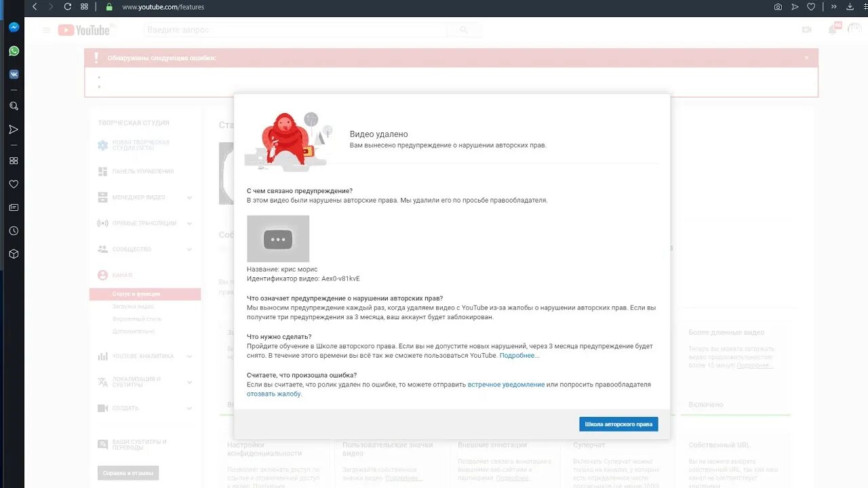Open the sidebar search magnifier icon
The height and width of the screenshot is (488, 868).
point(14,106)
